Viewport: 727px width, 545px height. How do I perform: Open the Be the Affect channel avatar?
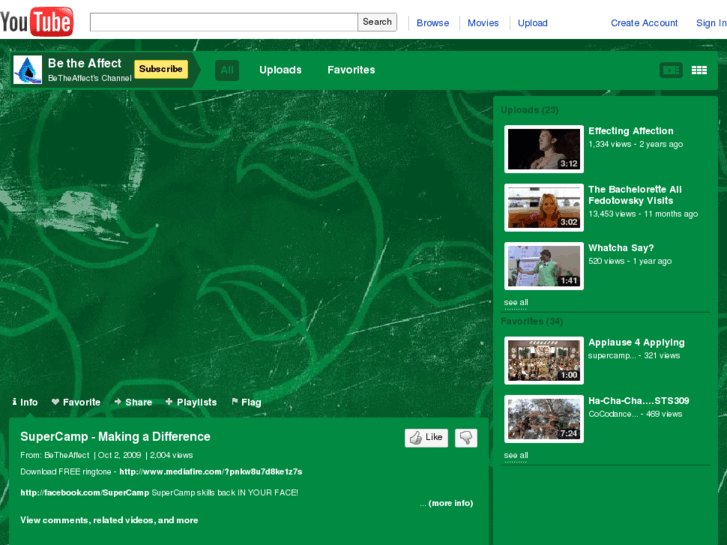[27, 70]
